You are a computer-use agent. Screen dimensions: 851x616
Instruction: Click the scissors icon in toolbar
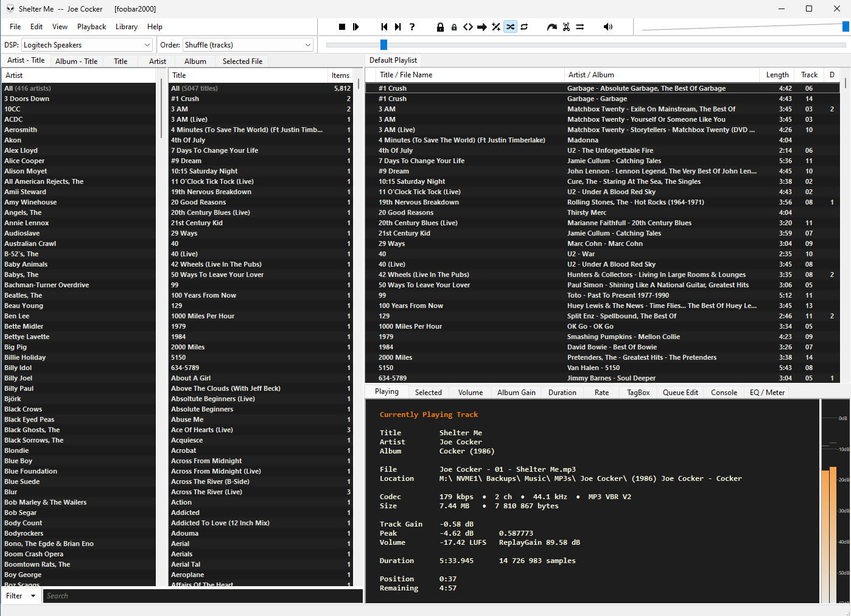[x=566, y=27]
